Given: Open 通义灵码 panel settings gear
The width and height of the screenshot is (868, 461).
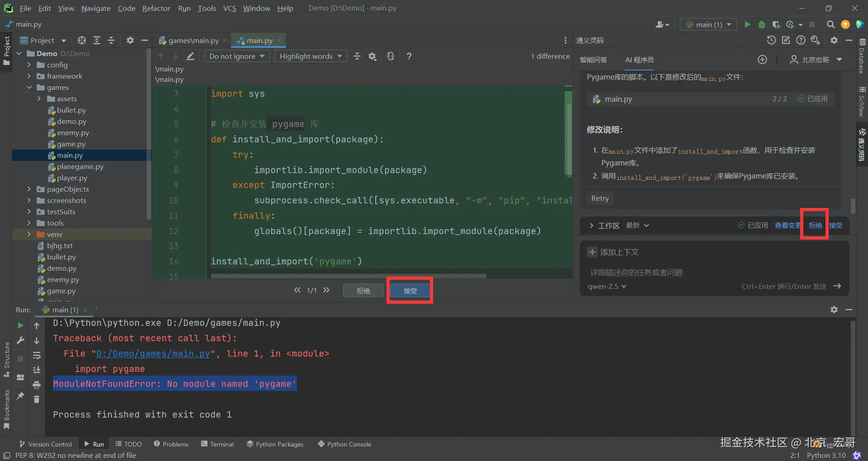Looking at the screenshot, I should coord(834,40).
